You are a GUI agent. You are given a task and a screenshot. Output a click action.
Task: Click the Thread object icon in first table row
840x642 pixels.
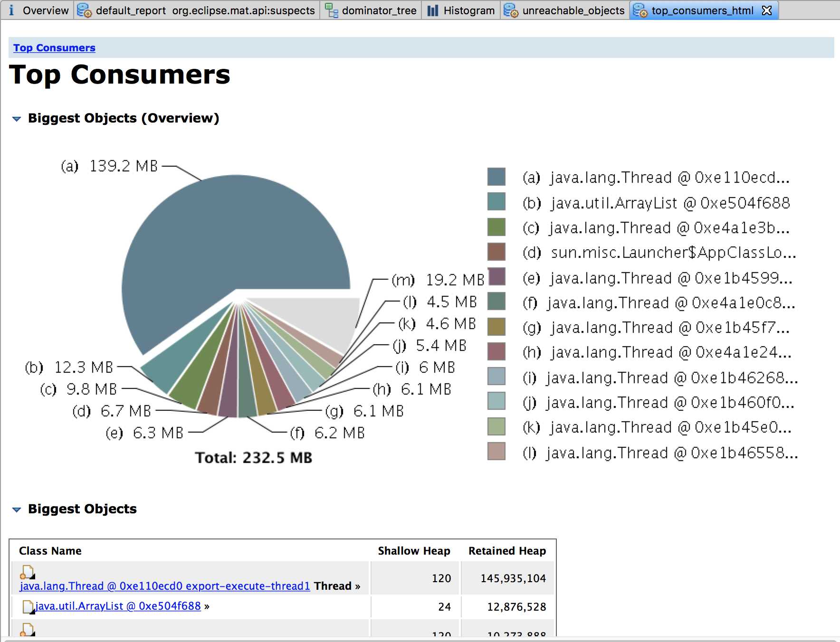[x=28, y=572]
